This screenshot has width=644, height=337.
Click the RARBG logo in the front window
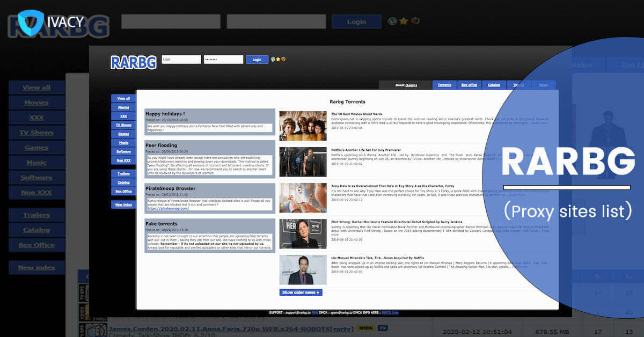[x=134, y=62]
